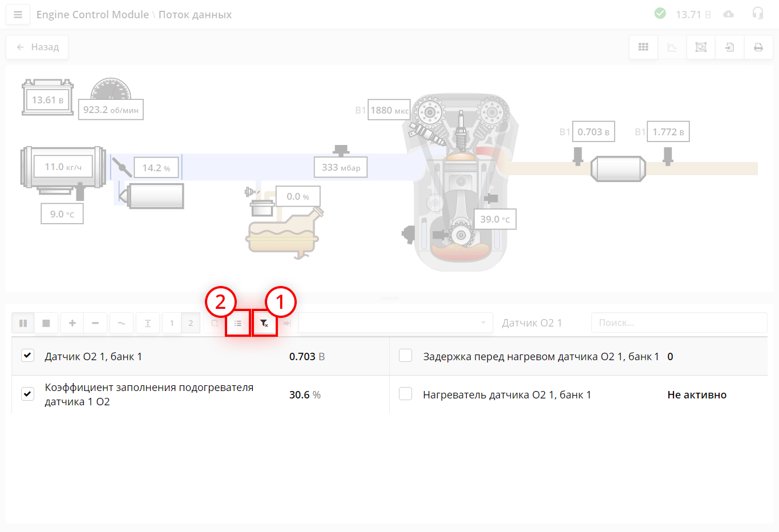Uncheck Коэффициент заполнения подогревателя checkbox
The height and width of the screenshot is (532, 779).
27,394
